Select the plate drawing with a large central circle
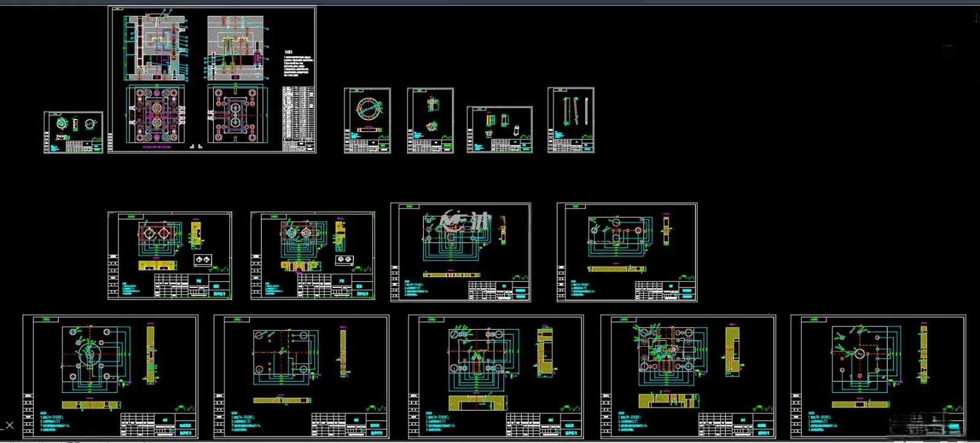The image size is (980, 443). [x=110, y=377]
